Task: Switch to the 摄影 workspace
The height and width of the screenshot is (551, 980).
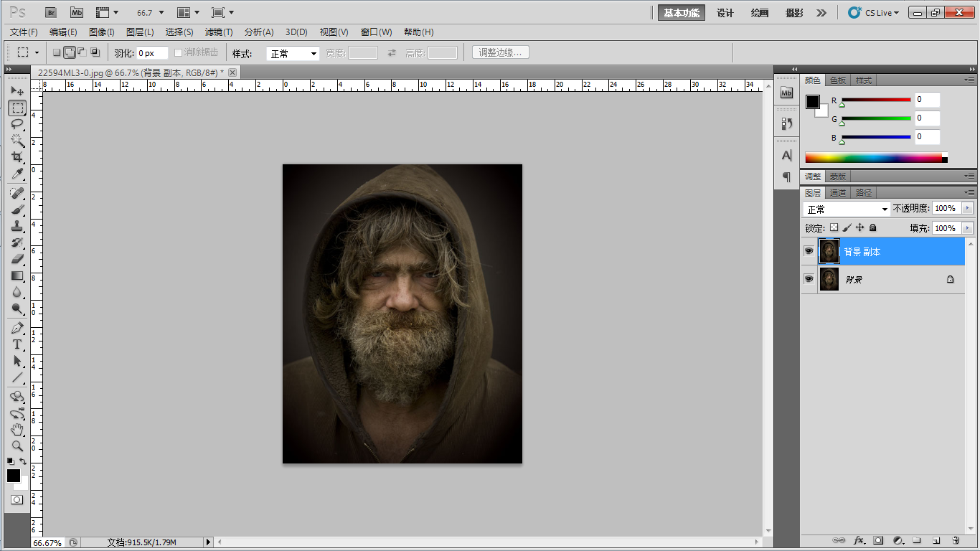Action: pos(794,13)
